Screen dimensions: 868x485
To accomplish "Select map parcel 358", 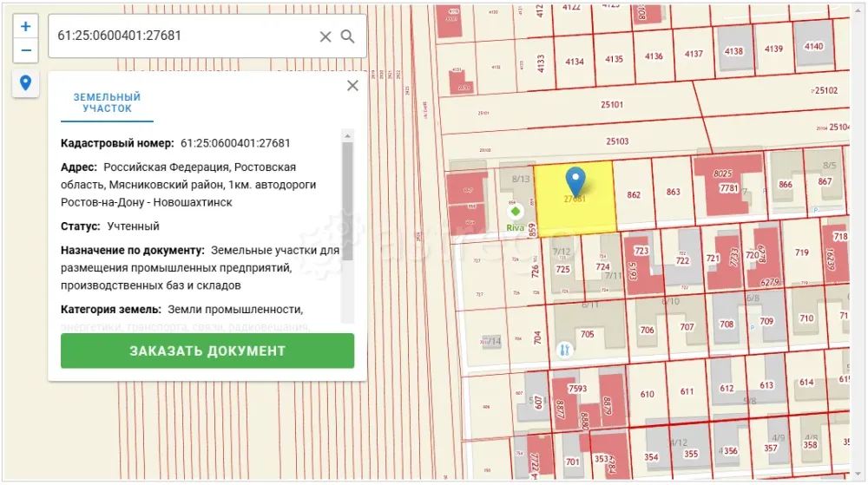I will [x=810, y=445].
